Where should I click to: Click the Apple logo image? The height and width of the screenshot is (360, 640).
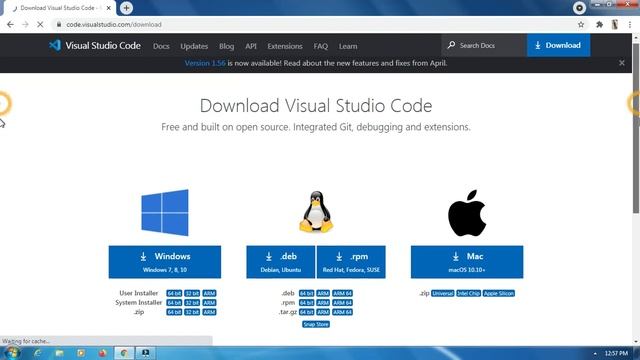click(467, 213)
